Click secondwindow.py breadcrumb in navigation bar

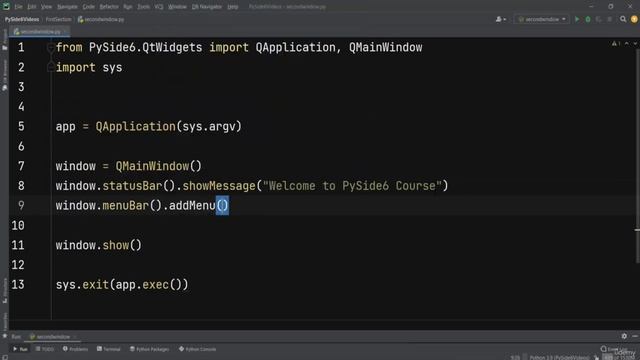[101, 19]
